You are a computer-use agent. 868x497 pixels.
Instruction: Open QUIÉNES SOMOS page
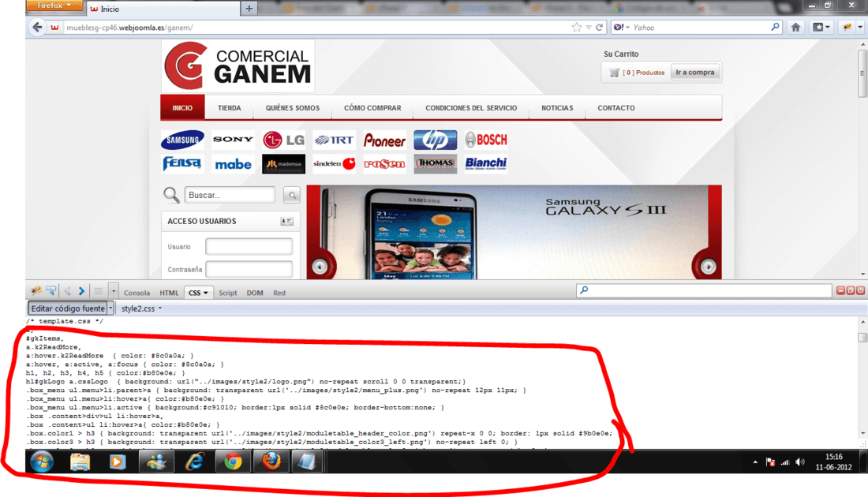(292, 108)
